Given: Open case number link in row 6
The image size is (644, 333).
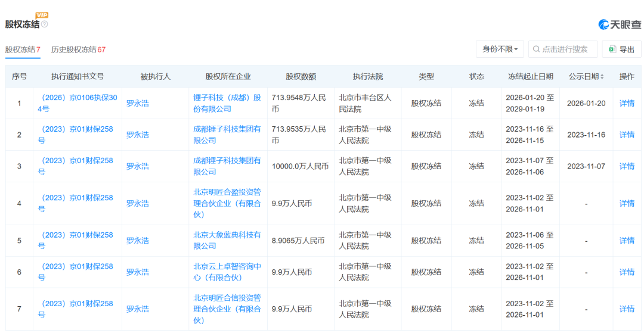Looking at the screenshot, I should click(x=75, y=272).
